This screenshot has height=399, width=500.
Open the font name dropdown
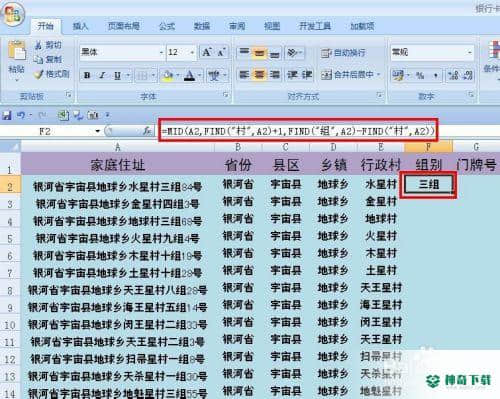(161, 52)
